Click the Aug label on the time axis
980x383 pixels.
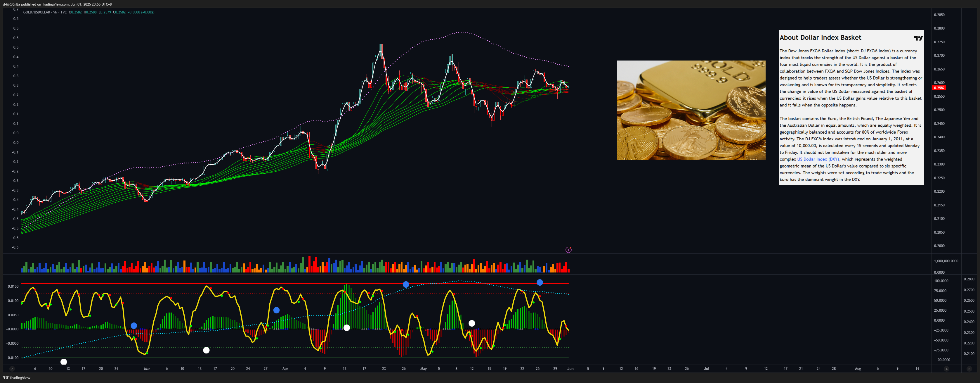858,369
